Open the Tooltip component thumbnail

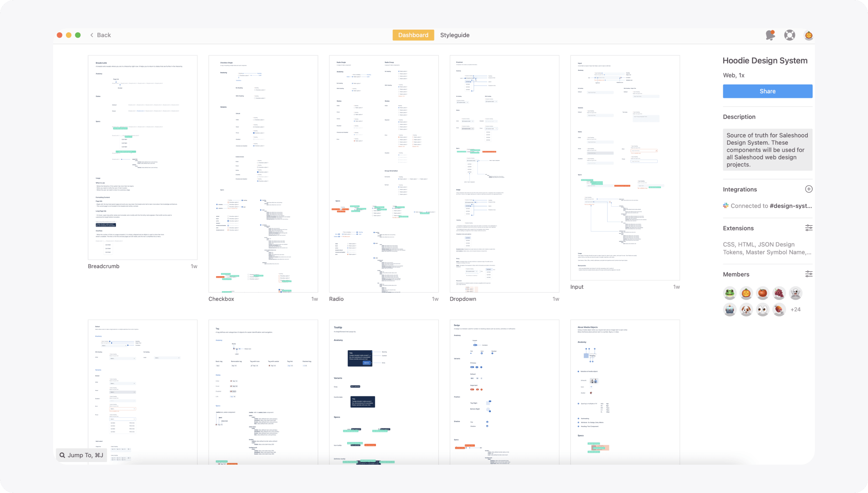384,392
